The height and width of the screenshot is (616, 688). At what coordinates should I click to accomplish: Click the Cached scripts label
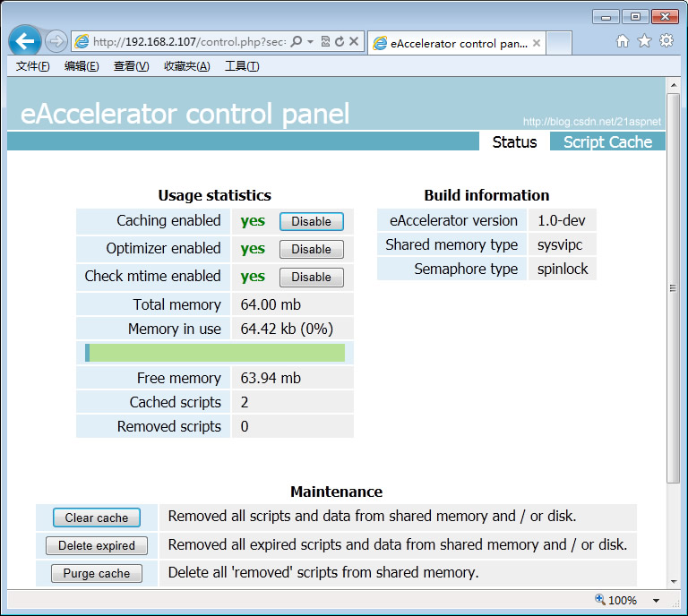point(175,402)
